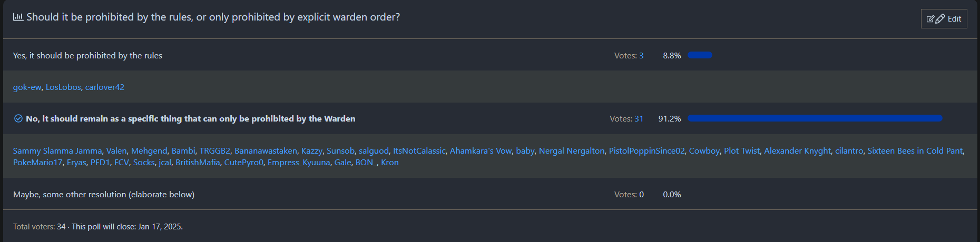Click the Edit poll button
This screenshot has height=242, width=980.
pos(944,19)
